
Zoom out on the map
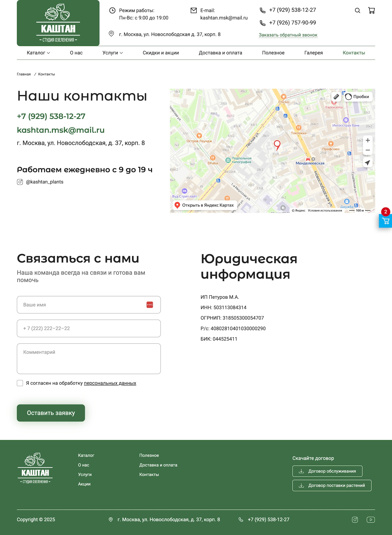click(x=368, y=150)
